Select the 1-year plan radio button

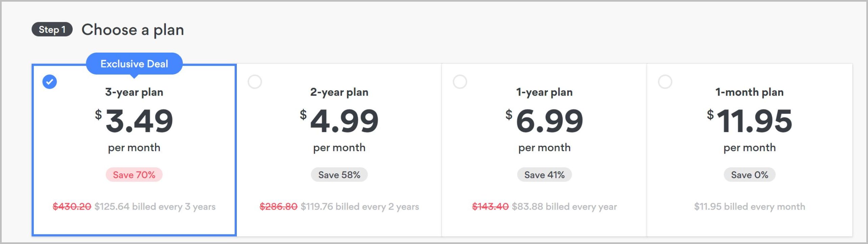(x=460, y=82)
